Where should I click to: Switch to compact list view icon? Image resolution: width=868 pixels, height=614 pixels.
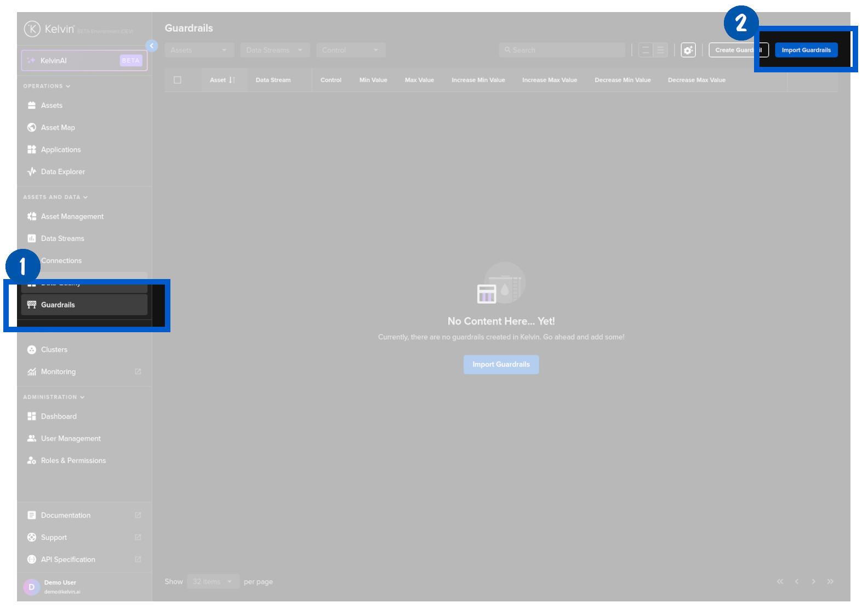coord(661,50)
